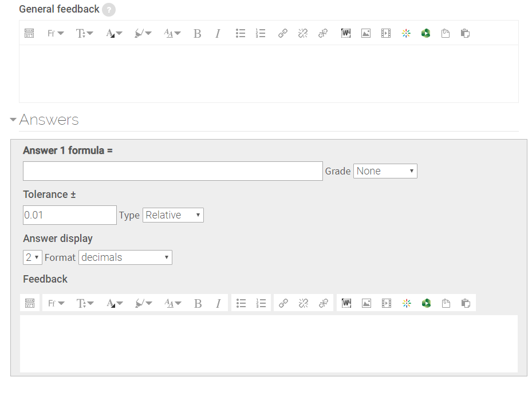Image resolution: width=532 pixels, height=393 pixels.
Task: Click the Answer 1 formula input field
Action: (173, 171)
